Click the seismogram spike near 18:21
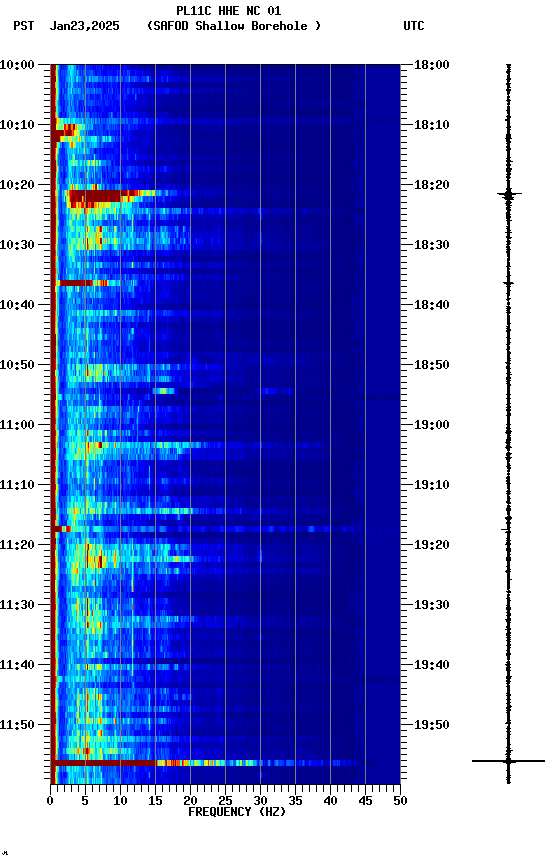This screenshot has height=864, width=552. [x=508, y=194]
